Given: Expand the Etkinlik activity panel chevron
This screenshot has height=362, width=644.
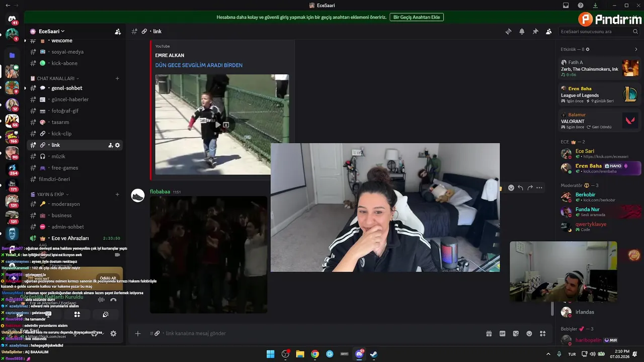Looking at the screenshot, I should (636, 49).
